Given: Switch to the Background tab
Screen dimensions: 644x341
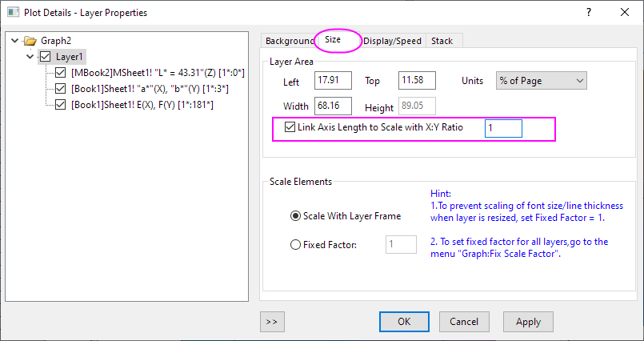Looking at the screenshot, I should pyautogui.click(x=289, y=41).
